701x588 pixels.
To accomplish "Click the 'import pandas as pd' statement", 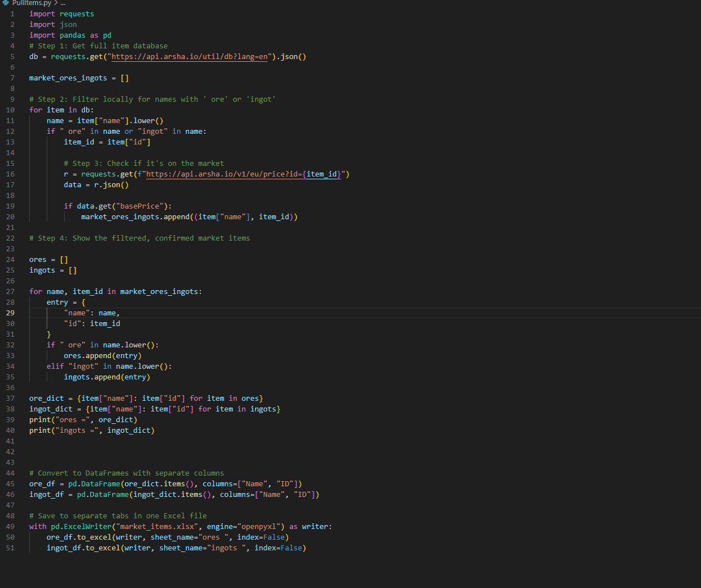I will 70,35.
